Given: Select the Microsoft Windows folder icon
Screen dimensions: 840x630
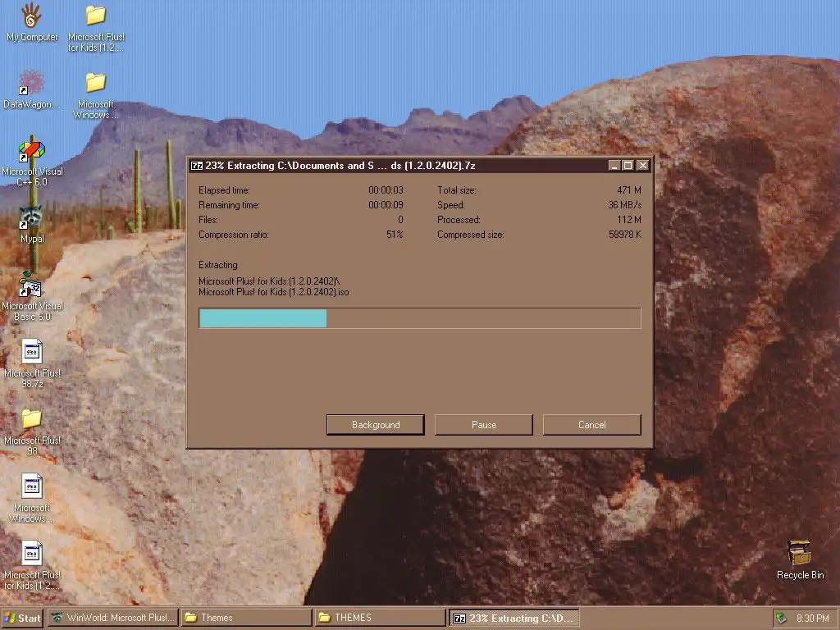Looking at the screenshot, I should pos(96,83).
